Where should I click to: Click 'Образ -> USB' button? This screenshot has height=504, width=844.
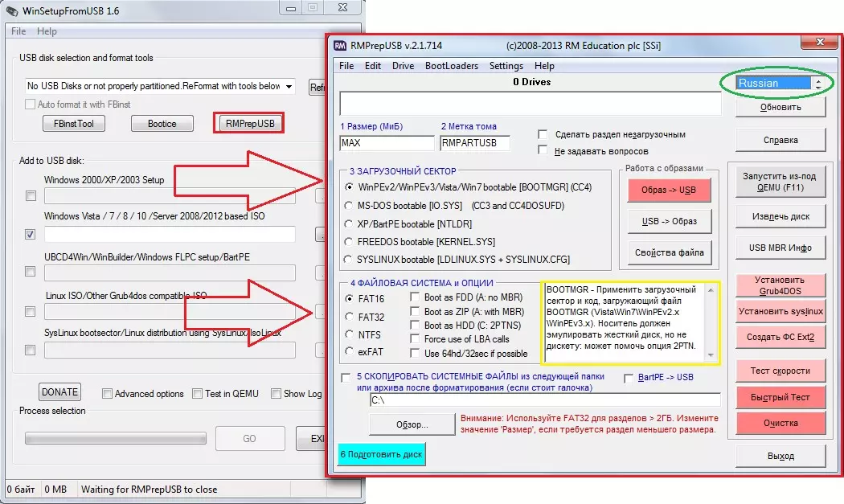click(x=669, y=190)
